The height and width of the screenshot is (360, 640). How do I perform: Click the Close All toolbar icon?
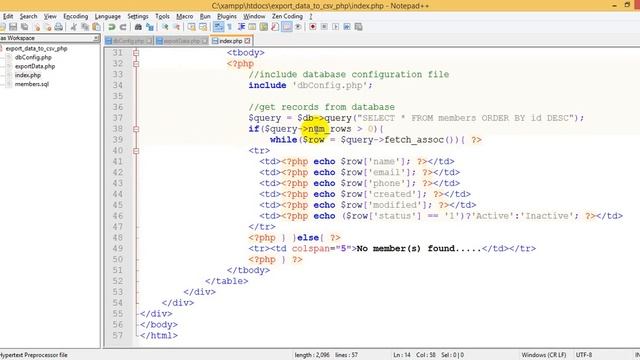coord(49,27)
